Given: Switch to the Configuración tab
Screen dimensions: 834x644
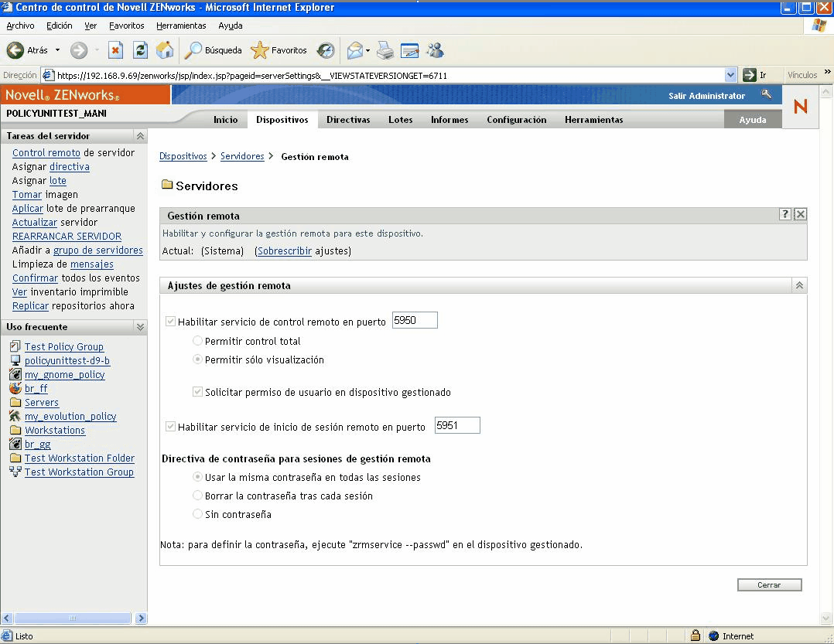Looking at the screenshot, I should click(x=517, y=120).
